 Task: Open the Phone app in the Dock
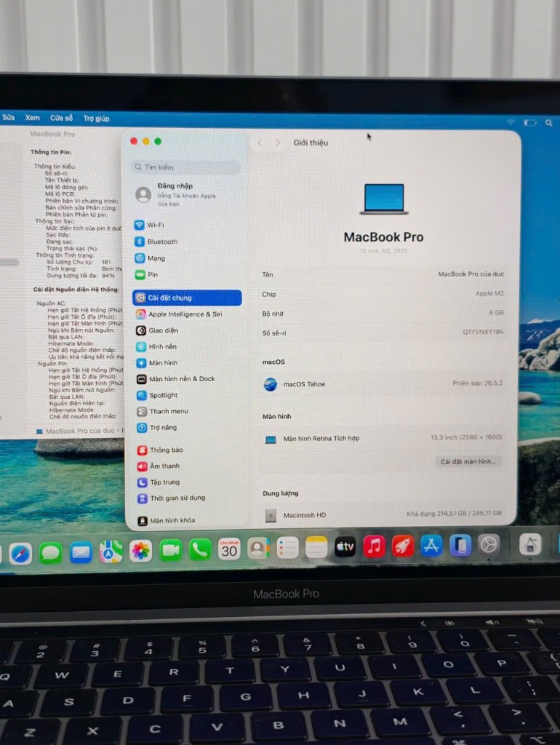pyautogui.click(x=200, y=550)
